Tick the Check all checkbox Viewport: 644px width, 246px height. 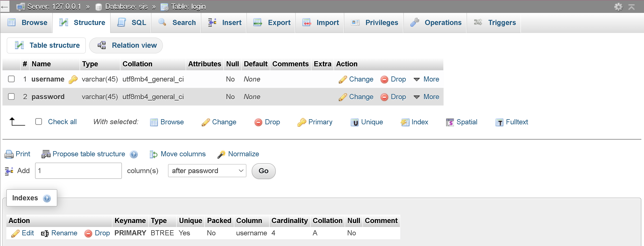pyautogui.click(x=39, y=122)
